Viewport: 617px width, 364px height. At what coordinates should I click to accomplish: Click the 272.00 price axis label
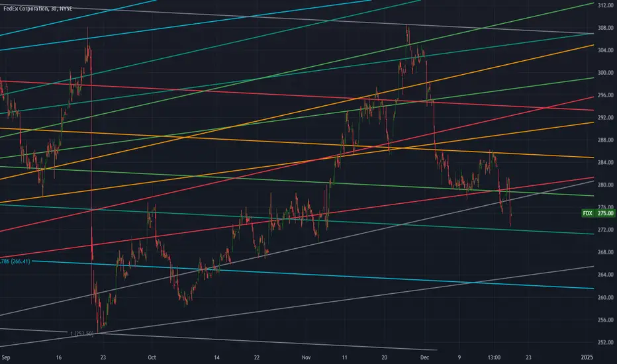606,230
